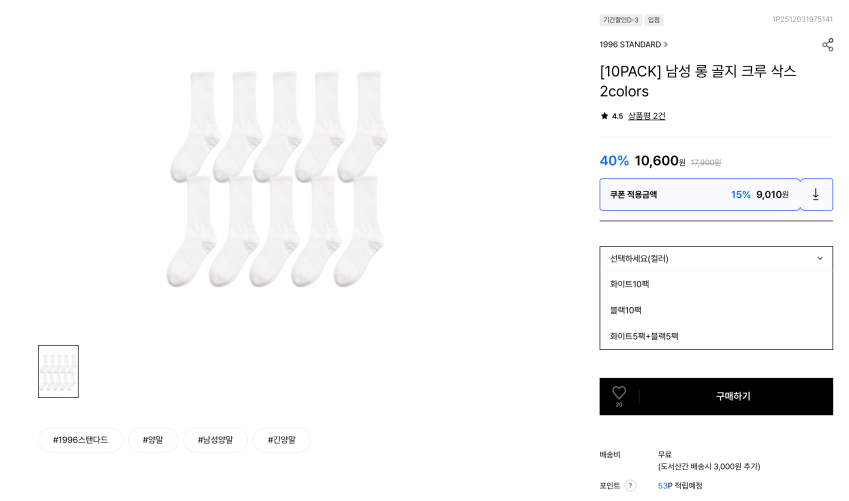This screenshot has width=849, height=501.
Task: Click the 구매하기 purchase button
Action: [733, 396]
